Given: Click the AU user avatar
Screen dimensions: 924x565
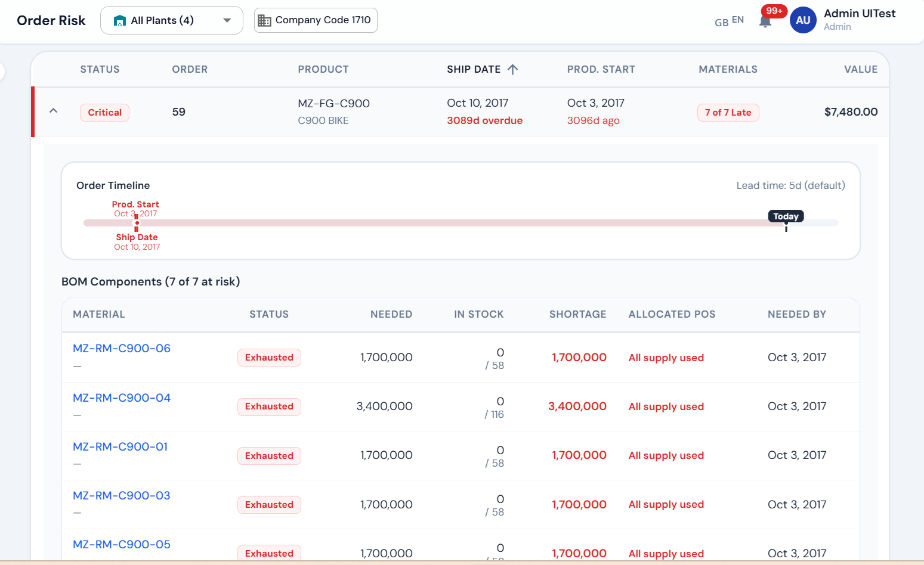Looking at the screenshot, I should (803, 20).
